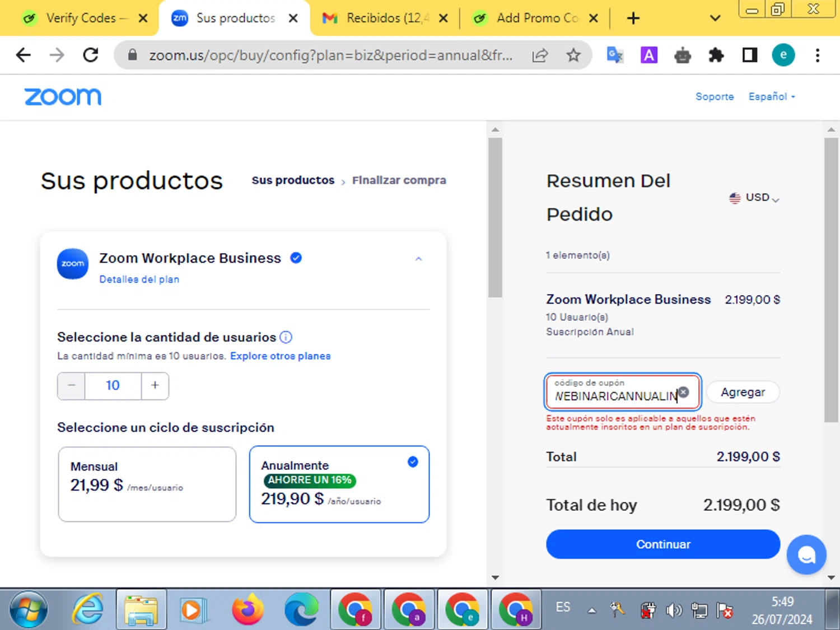Click the robot extension icon
This screenshot has width=840, height=630.
(x=682, y=55)
